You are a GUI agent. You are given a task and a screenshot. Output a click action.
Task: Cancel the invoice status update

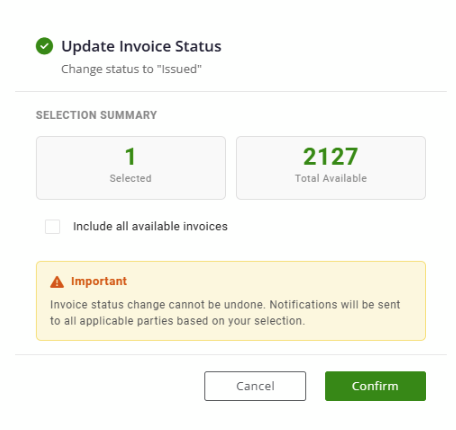point(255,386)
